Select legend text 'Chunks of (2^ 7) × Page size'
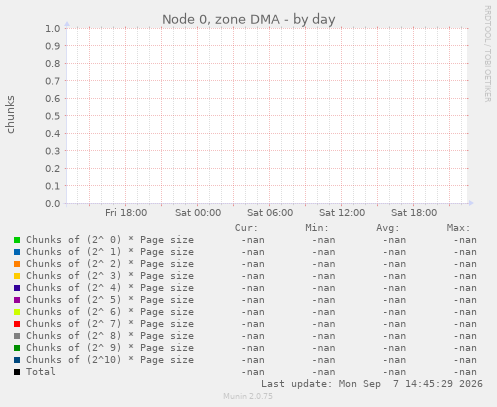 [110, 324]
